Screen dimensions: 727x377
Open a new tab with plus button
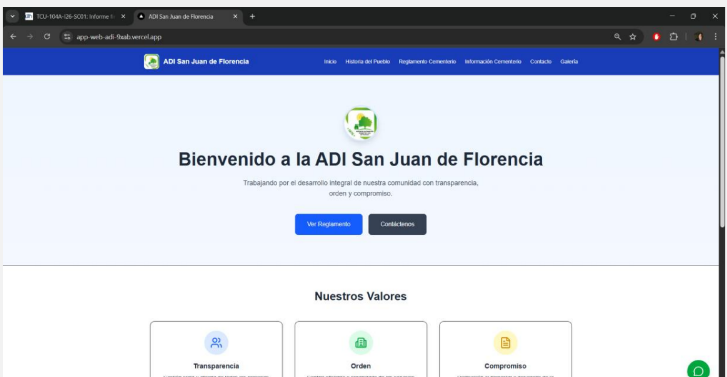tap(252, 16)
